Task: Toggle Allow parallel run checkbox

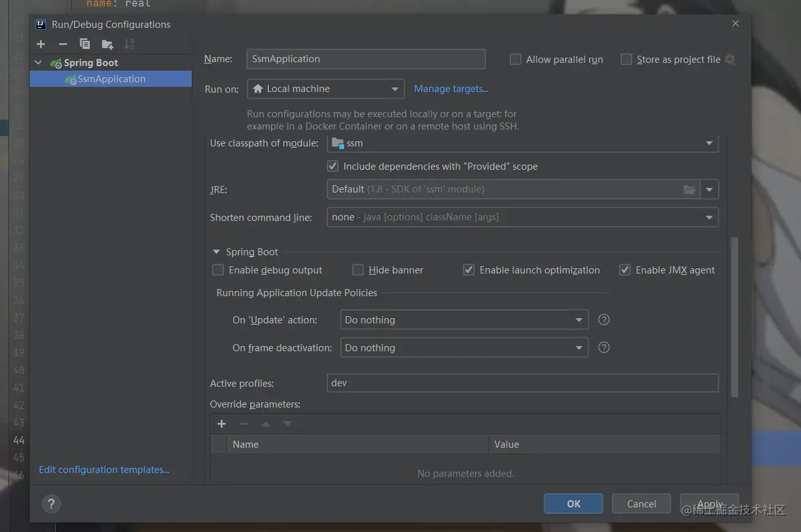Action: [x=516, y=60]
